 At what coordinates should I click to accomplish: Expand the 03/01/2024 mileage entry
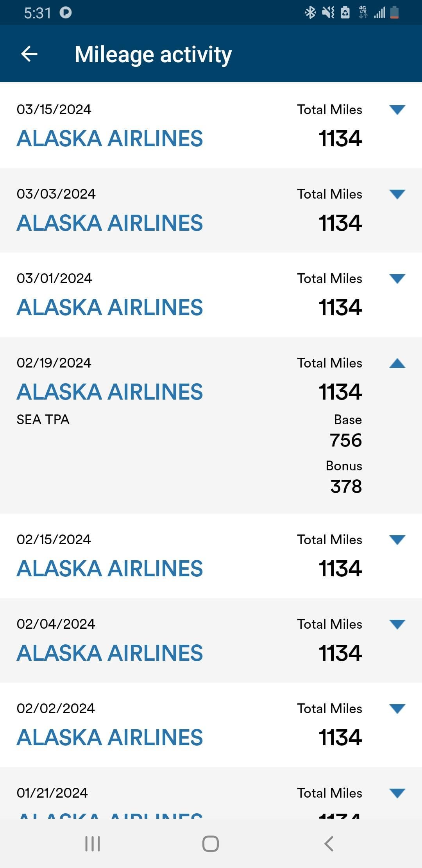(x=397, y=279)
